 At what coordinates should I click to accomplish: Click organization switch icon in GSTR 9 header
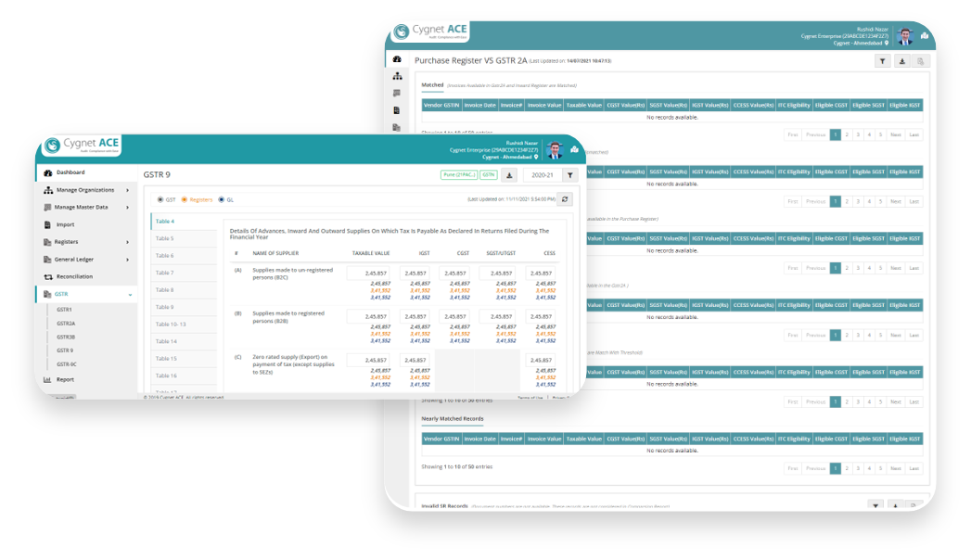click(574, 149)
